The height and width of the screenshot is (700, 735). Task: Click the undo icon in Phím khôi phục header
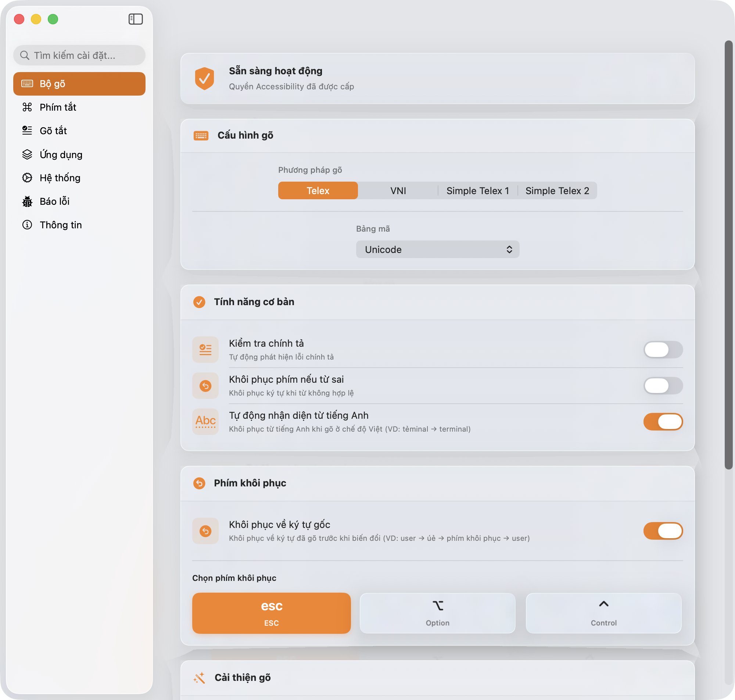199,483
